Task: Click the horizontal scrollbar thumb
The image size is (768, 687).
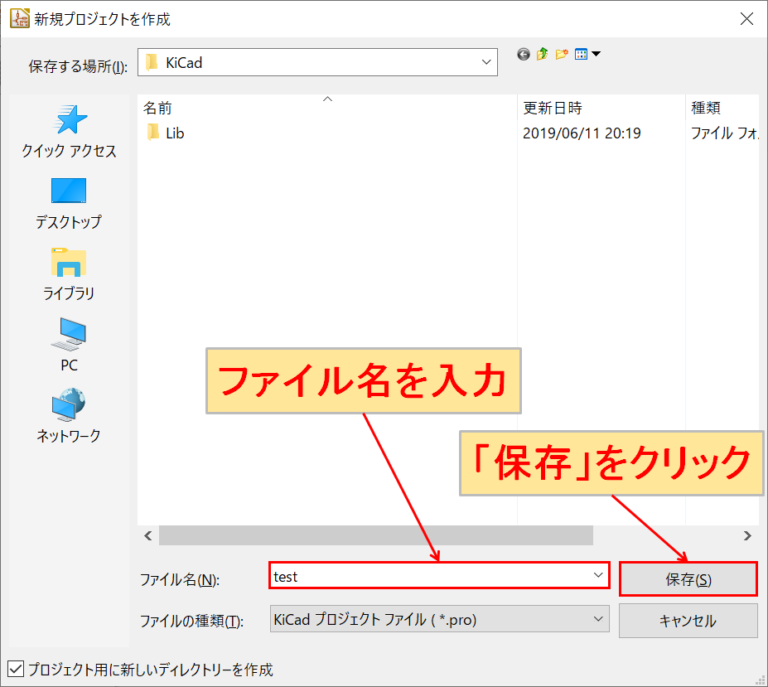Action: [x=376, y=536]
